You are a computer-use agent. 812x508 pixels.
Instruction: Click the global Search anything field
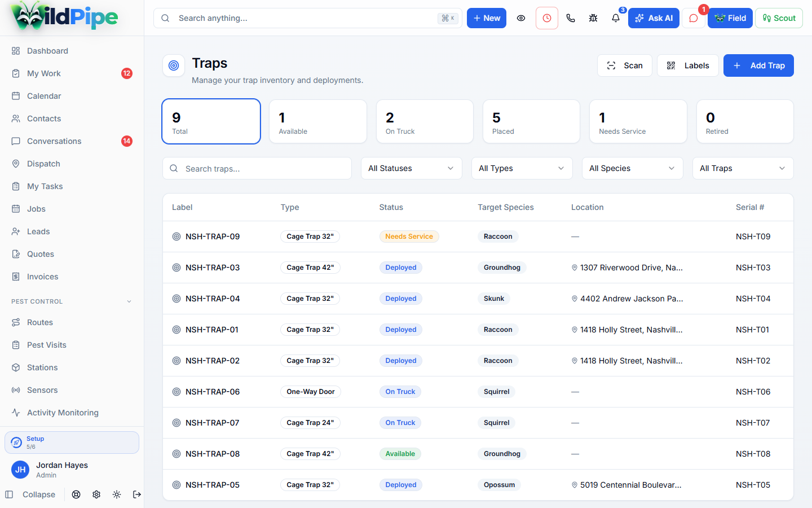pyautogui.click(x=308, y=18)
